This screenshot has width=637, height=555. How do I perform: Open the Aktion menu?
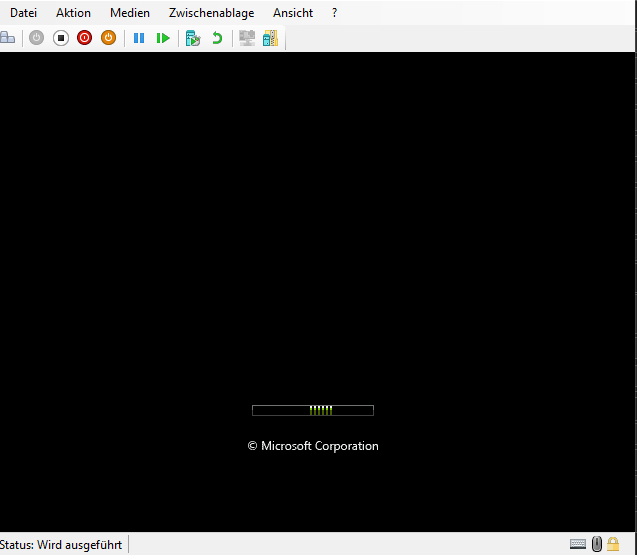point(73,13)
